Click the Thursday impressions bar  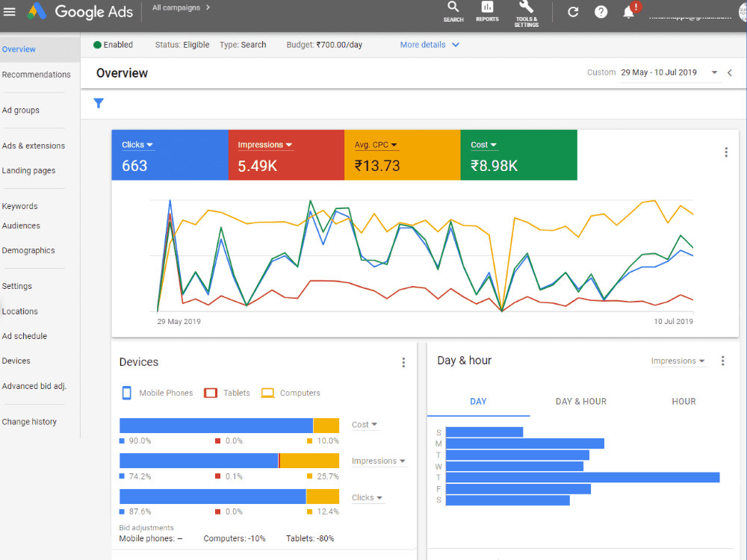[x=583, y=478]
